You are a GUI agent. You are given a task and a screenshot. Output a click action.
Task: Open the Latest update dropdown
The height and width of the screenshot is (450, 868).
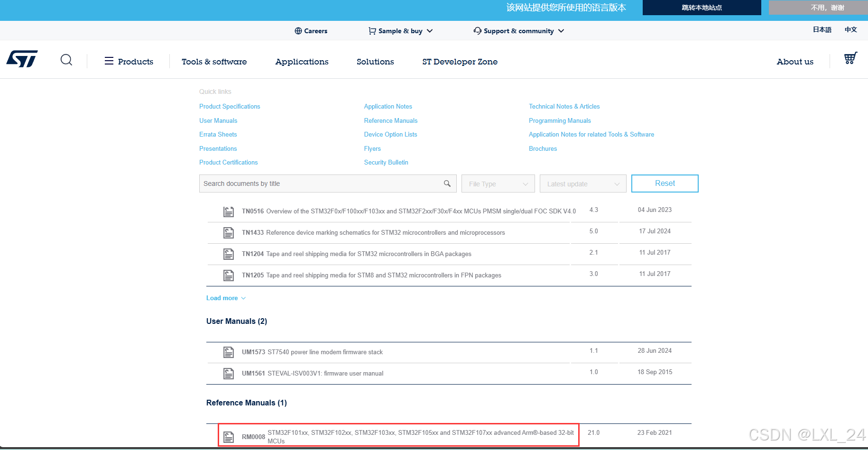[x=583, y=184]
